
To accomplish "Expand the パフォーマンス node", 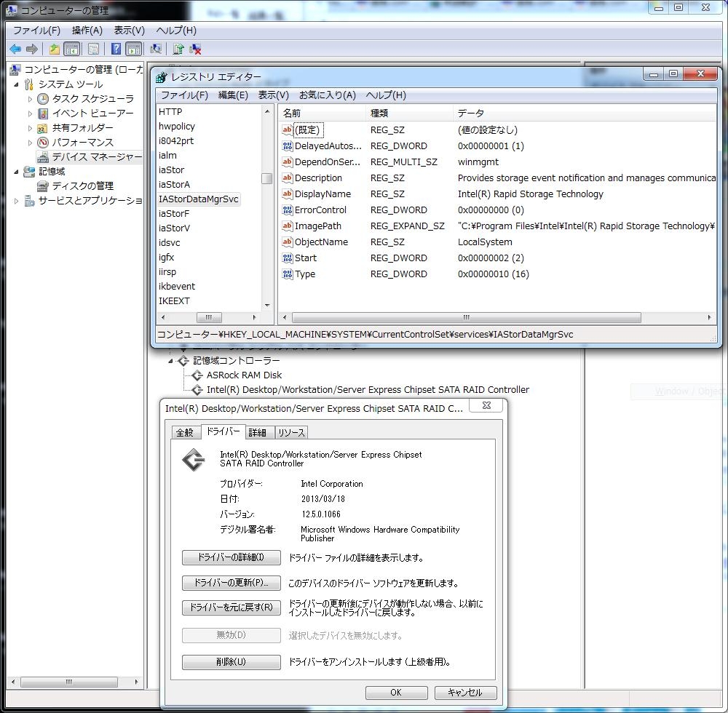I will point(30,143).
